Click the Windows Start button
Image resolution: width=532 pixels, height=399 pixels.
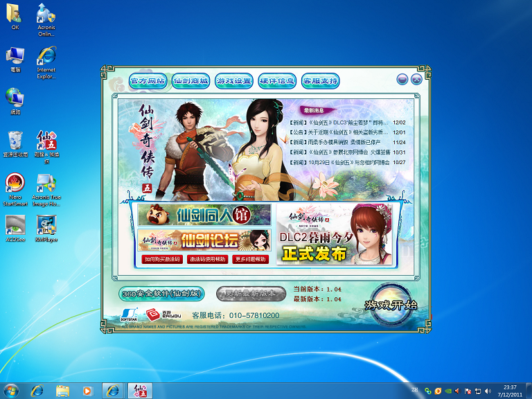coord(10,390)
